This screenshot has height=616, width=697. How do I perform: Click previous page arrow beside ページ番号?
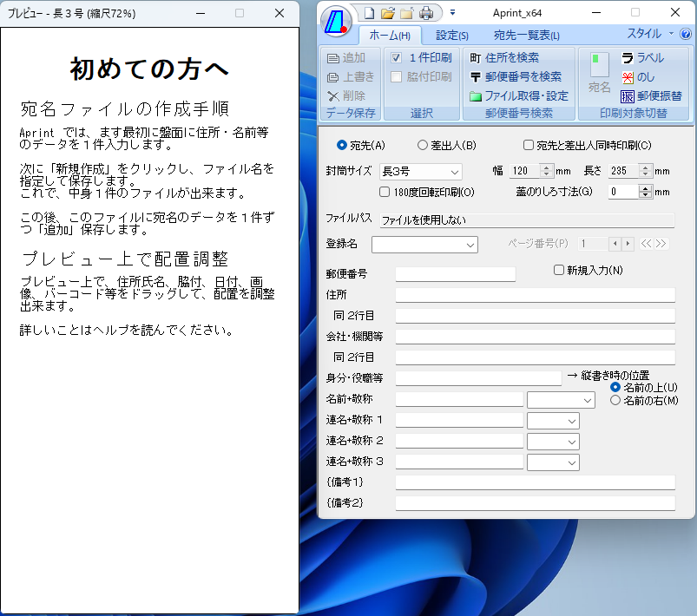coord(615,243)
